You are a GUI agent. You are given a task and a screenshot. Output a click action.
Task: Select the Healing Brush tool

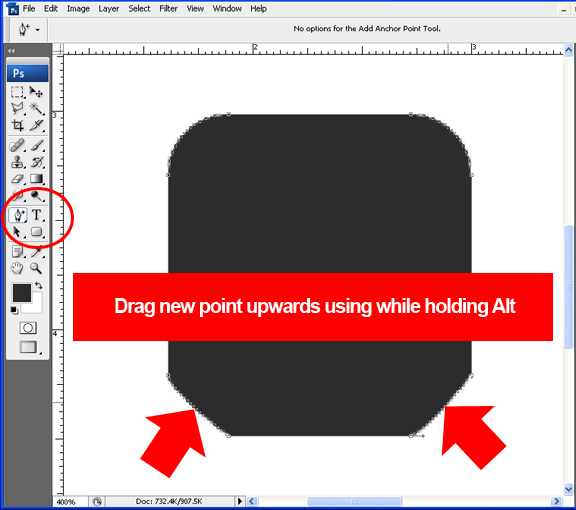[17, 145]
